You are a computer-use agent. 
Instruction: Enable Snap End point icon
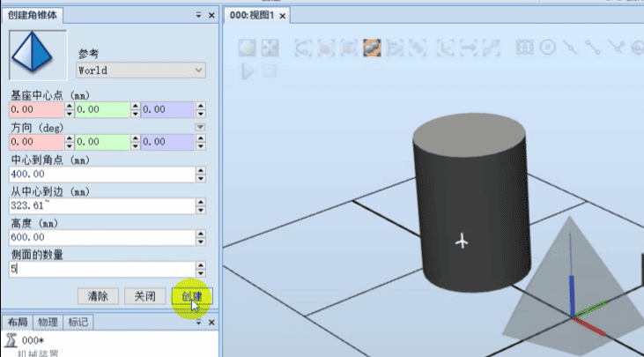[593, 48]
